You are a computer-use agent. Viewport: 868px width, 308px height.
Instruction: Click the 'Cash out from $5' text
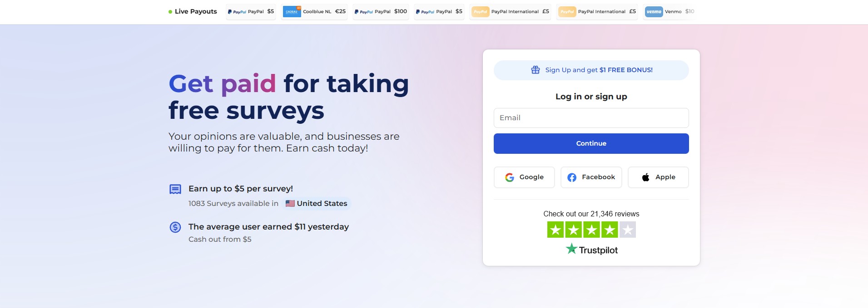tap(220, 240)
